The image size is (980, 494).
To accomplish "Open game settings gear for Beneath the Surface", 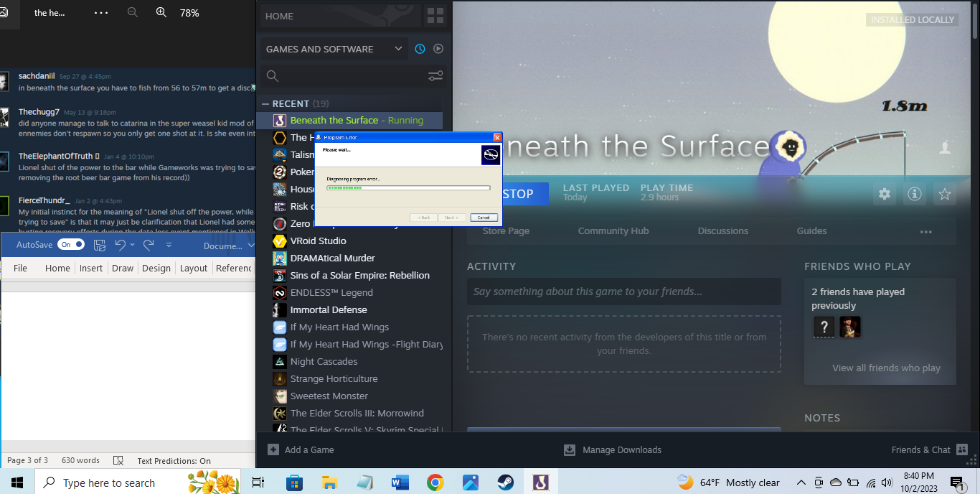I will tap(885, 194).
